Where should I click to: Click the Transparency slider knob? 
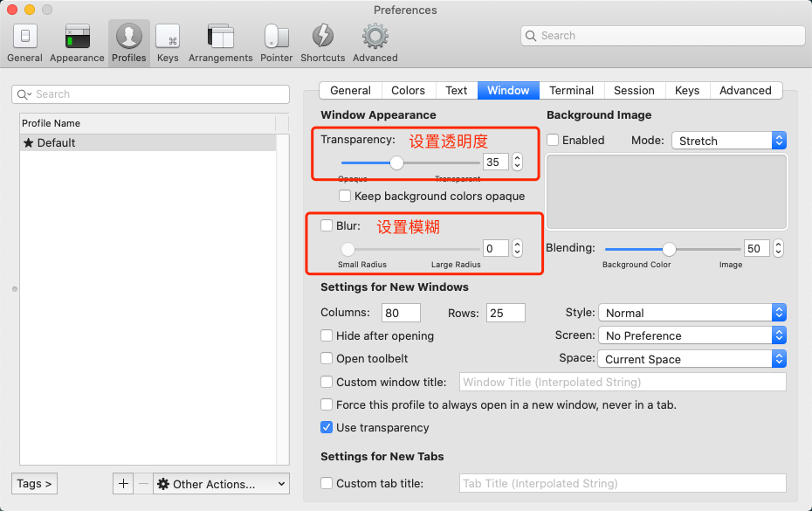pyautogui.click(x=396, y=162)
